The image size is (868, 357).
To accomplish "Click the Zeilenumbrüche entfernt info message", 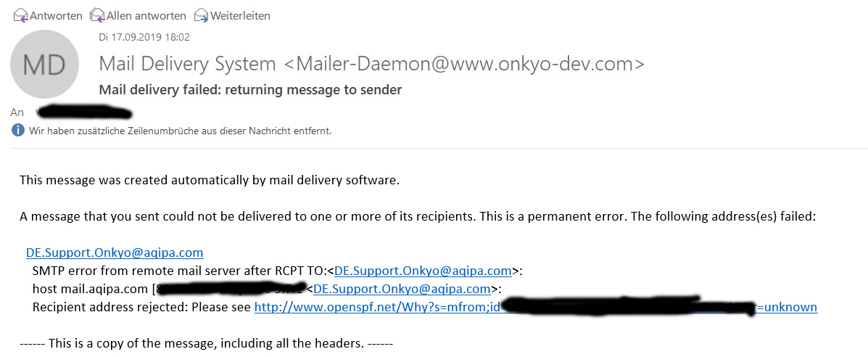I will tap(180, 131).
